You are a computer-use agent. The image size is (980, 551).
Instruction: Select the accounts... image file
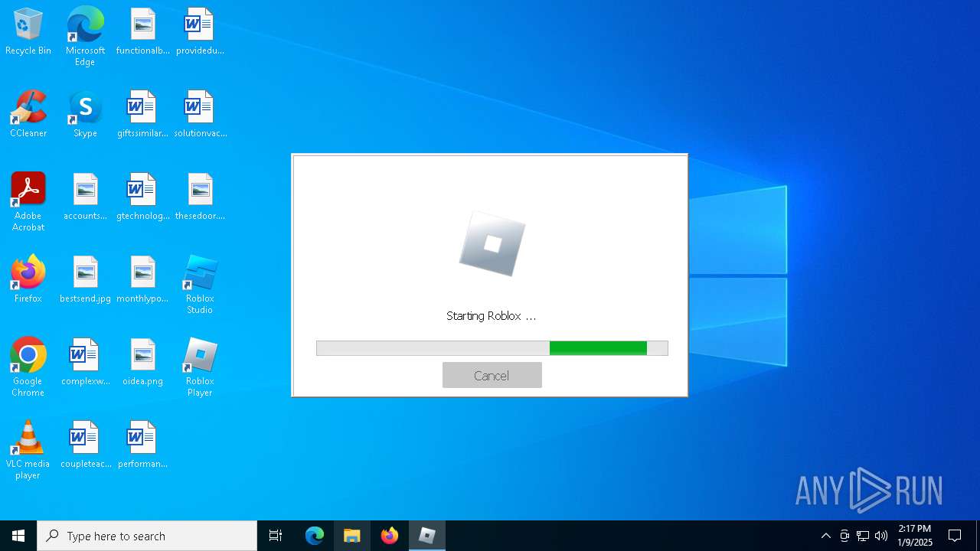(85, 197)
